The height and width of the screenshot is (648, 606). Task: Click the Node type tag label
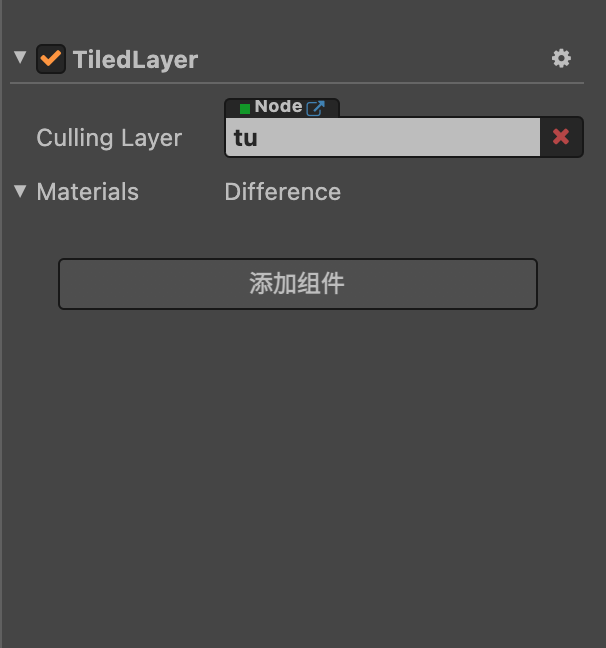[278, 107]
